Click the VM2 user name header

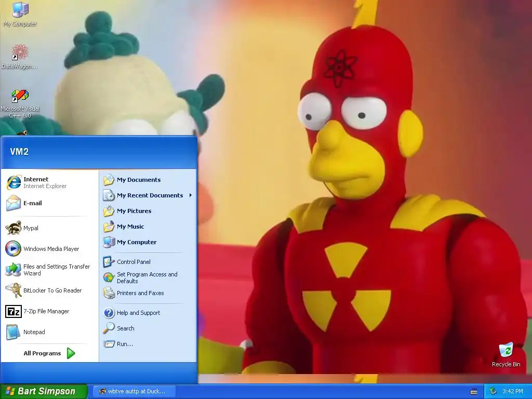point(19,152)
